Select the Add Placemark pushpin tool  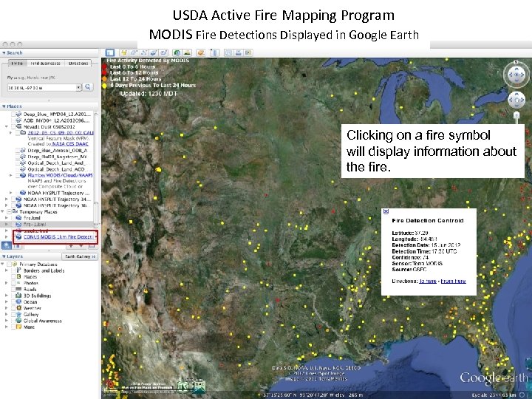(124, 52)
